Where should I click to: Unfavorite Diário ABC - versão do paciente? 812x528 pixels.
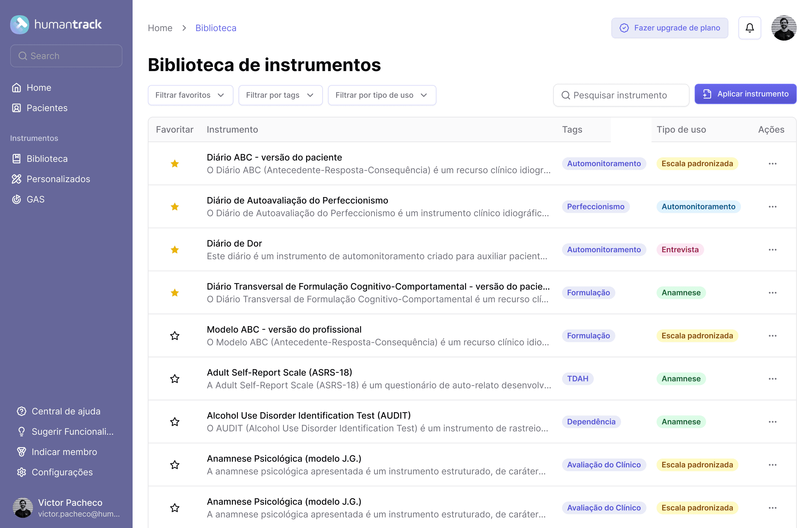point(175,163)
